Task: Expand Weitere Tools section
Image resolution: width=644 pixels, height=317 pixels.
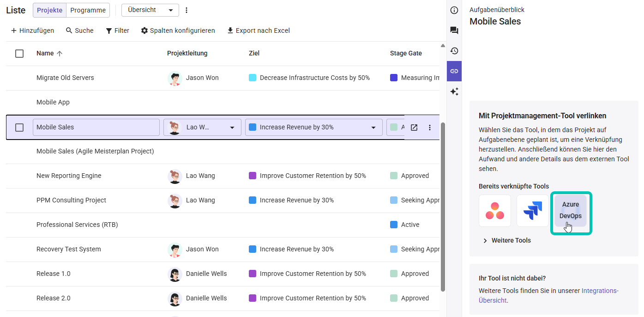Action: click(506, 240)
